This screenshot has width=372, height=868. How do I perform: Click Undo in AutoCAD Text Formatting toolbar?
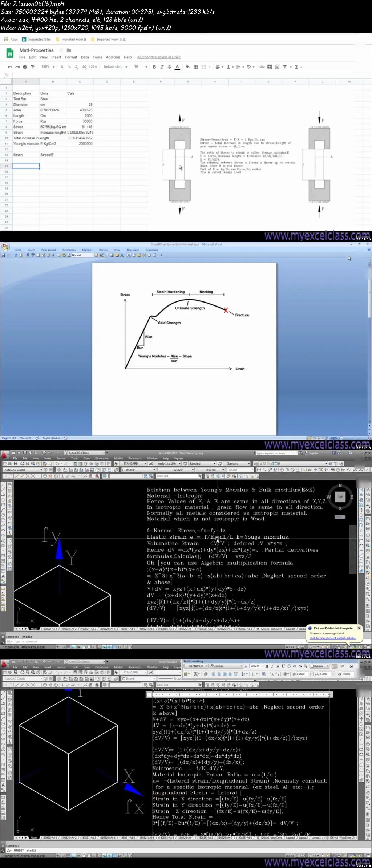295,666
